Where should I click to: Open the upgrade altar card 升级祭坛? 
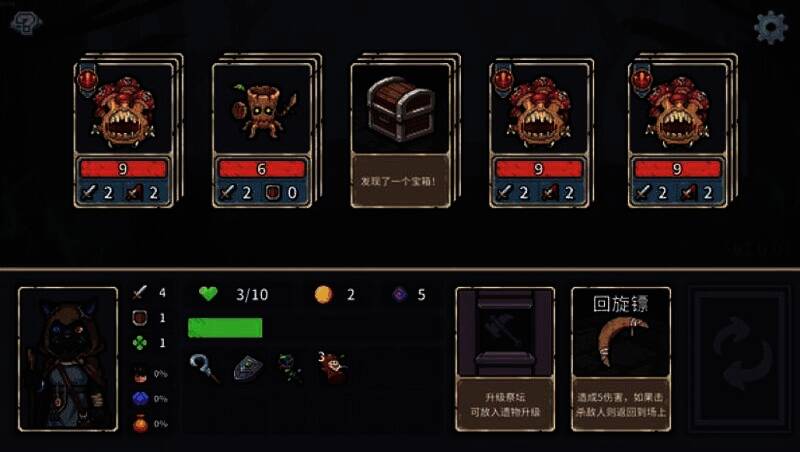[505, 359]
